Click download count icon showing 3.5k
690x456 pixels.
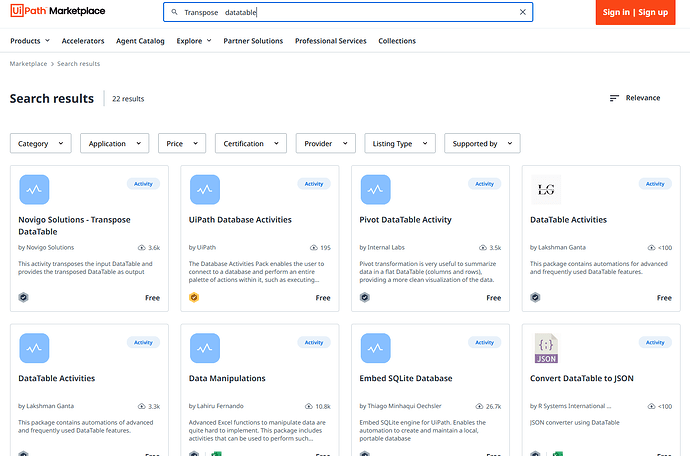point(483,248)
